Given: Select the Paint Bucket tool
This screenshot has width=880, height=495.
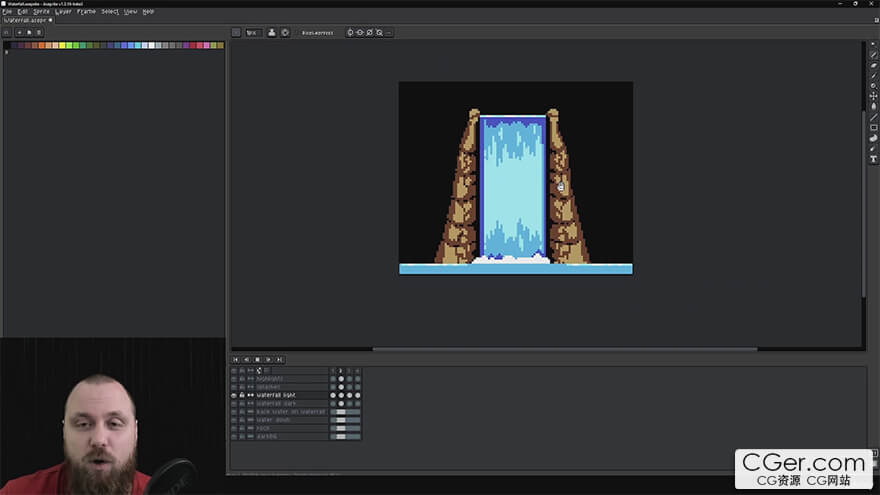Looking at the screenshot, I should click(873, 107).
